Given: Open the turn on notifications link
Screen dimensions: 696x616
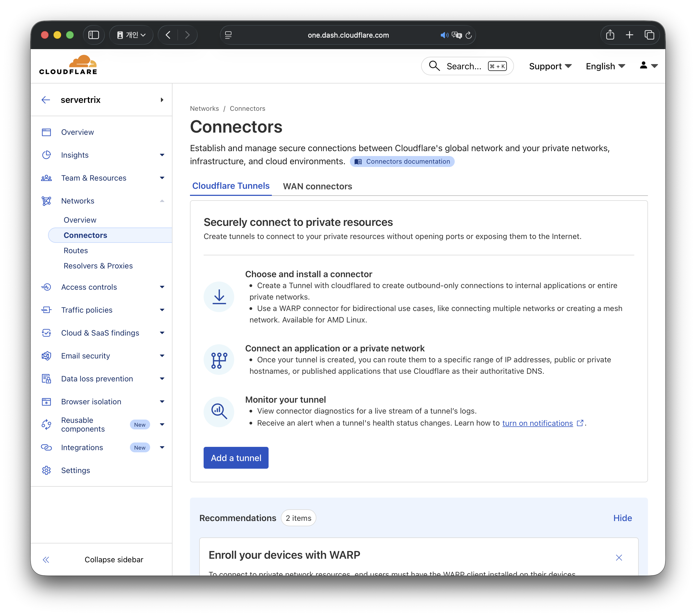Looking at the screenshot, I should [x=537, y=423].
